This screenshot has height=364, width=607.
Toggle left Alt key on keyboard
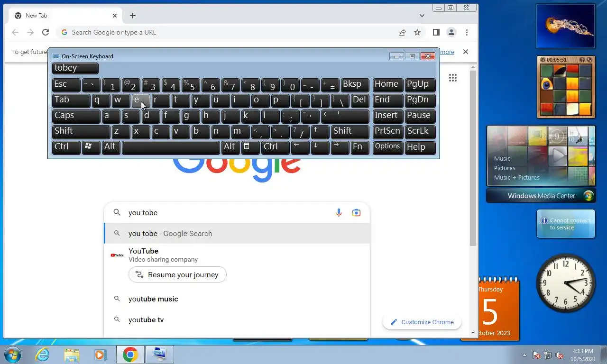coord(111,148)
